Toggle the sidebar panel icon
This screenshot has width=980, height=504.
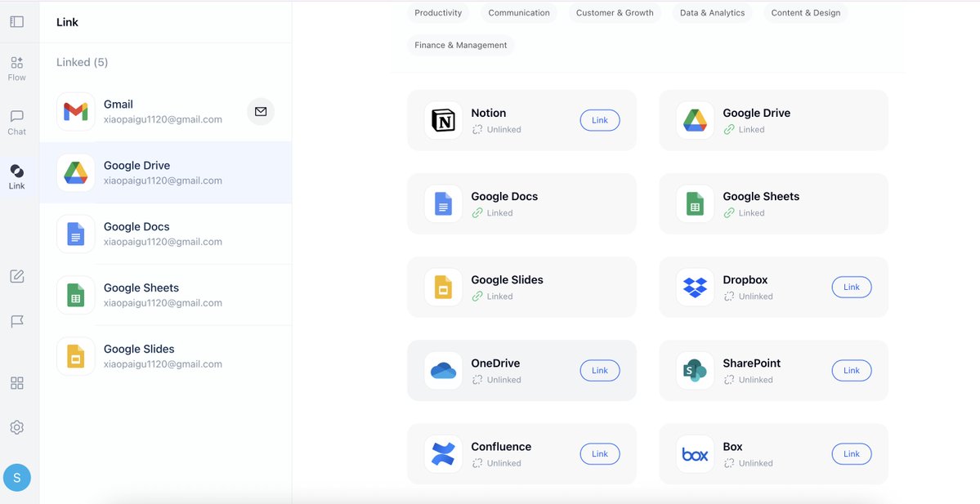click(17, 22)
